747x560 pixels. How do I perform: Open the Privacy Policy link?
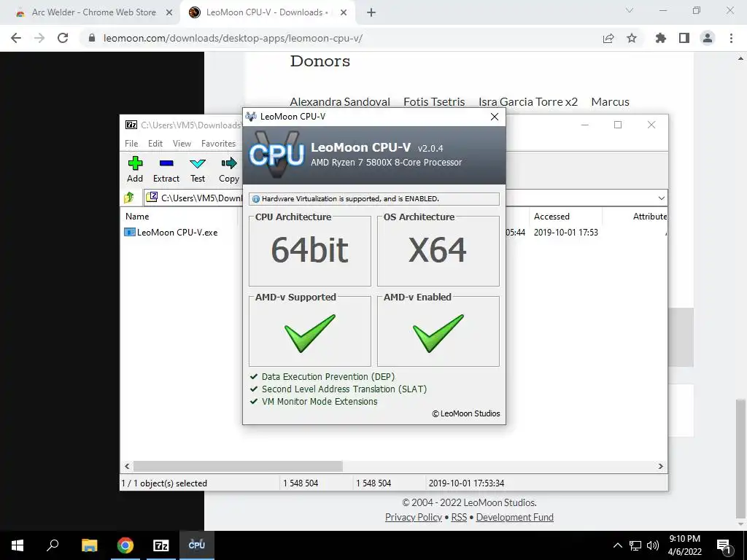tap(413, 517)
